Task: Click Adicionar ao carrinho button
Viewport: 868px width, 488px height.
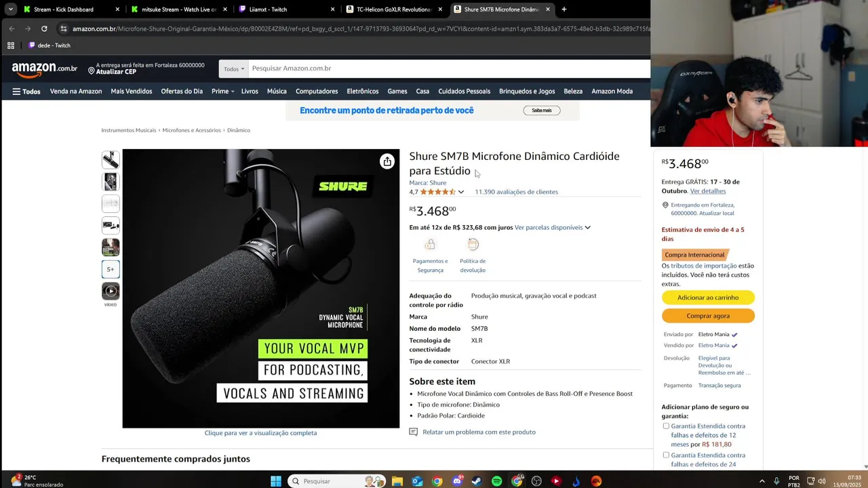Action: [708, 298]
